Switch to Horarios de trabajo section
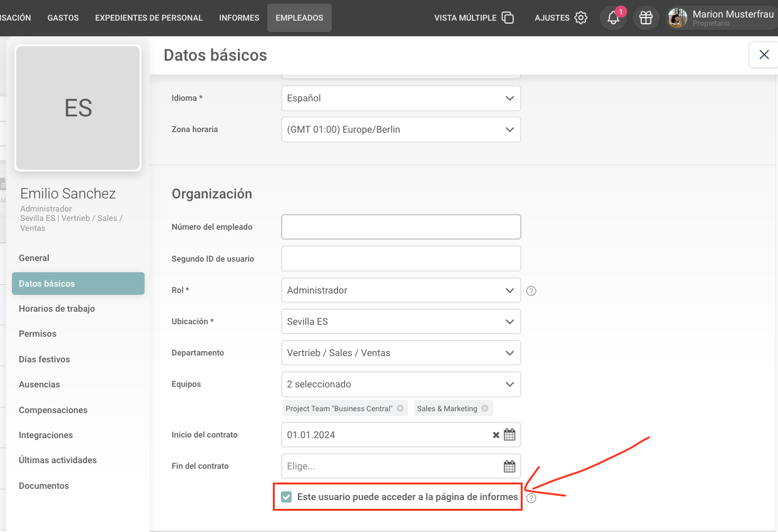 [x=57, y=309]
